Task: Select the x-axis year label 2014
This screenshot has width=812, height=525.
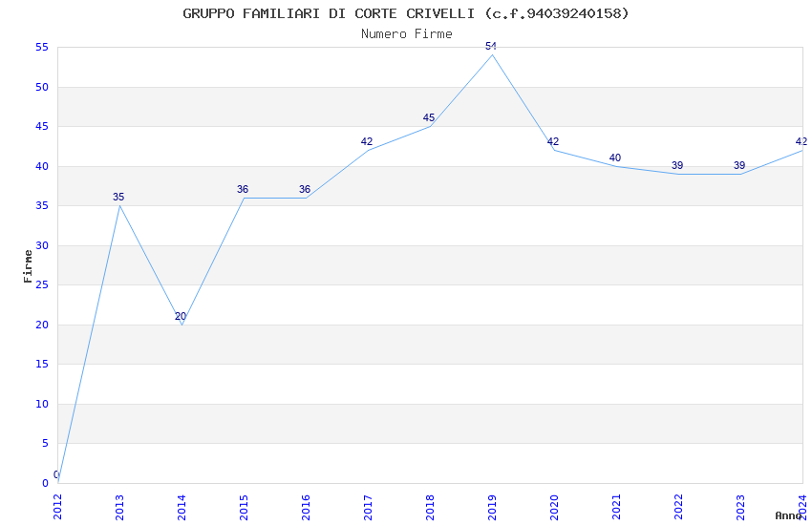Action: point(182,507)
